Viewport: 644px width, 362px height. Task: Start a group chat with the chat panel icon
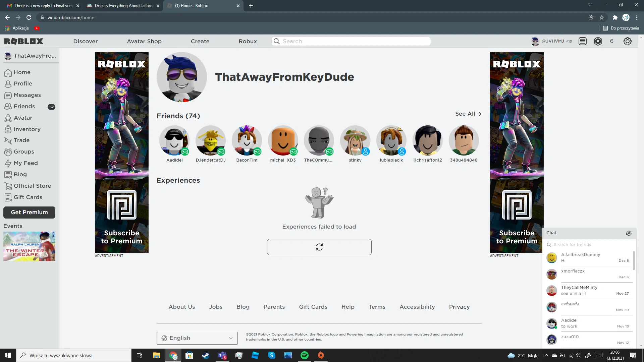point(629,233)
